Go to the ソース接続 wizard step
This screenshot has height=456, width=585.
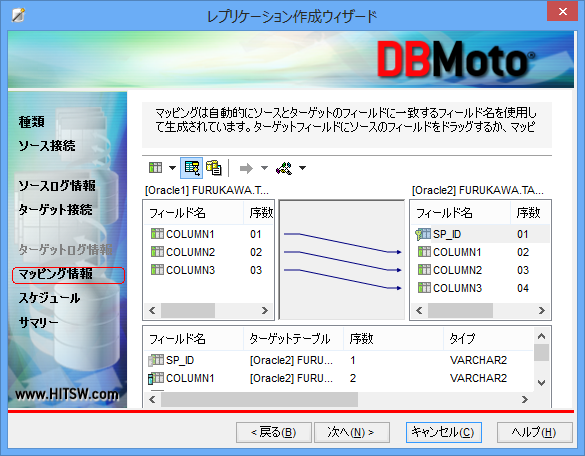[47, 145]
